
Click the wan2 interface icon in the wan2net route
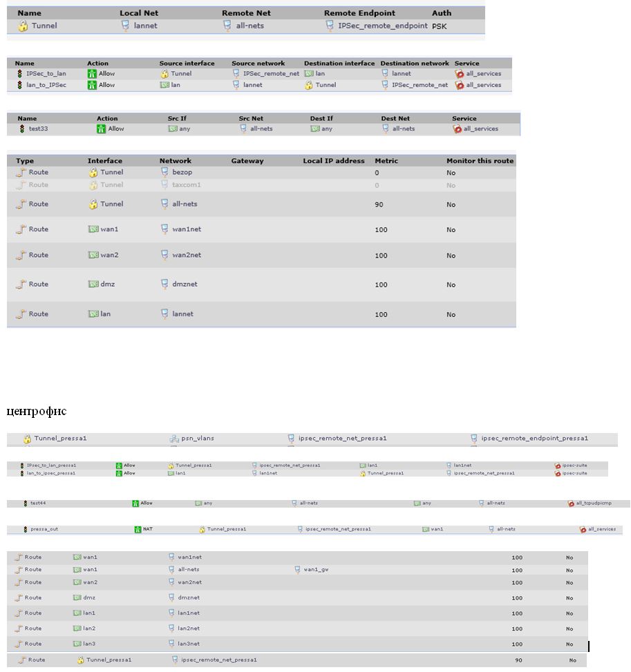(93, 255)
